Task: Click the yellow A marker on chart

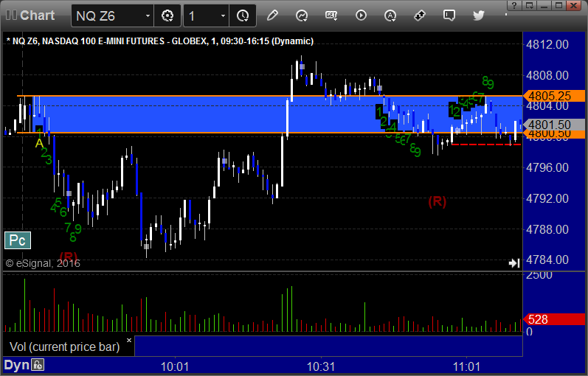Action: pos(39,143)
